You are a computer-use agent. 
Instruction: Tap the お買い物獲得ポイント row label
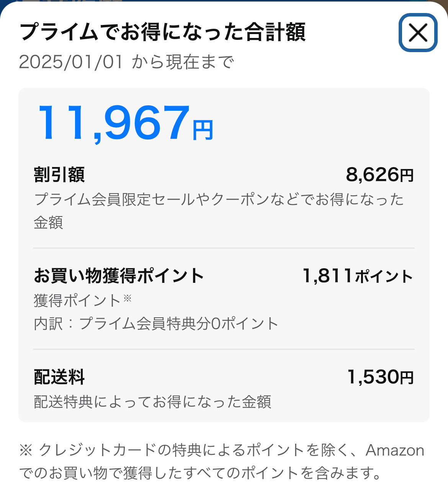pyautogui.click(x=119, y=276)
